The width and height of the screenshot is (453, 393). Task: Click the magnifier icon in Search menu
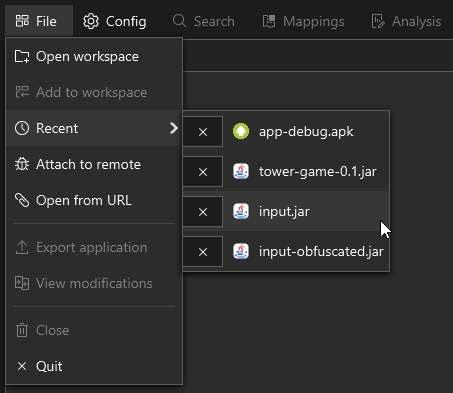click(x=179, y=21)
